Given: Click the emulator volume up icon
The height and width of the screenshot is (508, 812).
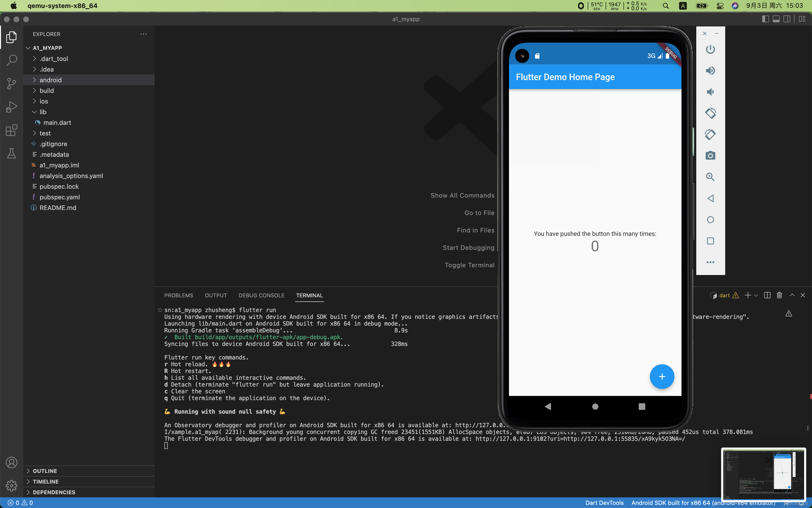Looking at the screenshot, I should (x=710, y=71).
